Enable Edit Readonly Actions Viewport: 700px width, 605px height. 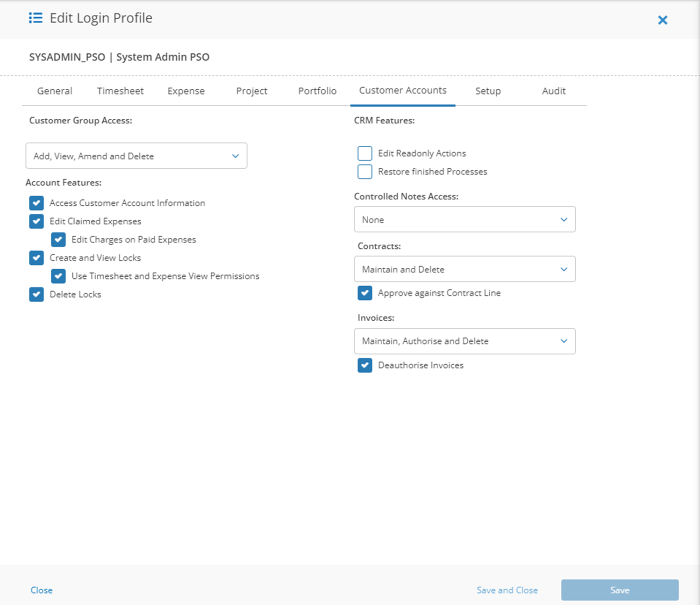pos(365,153)
